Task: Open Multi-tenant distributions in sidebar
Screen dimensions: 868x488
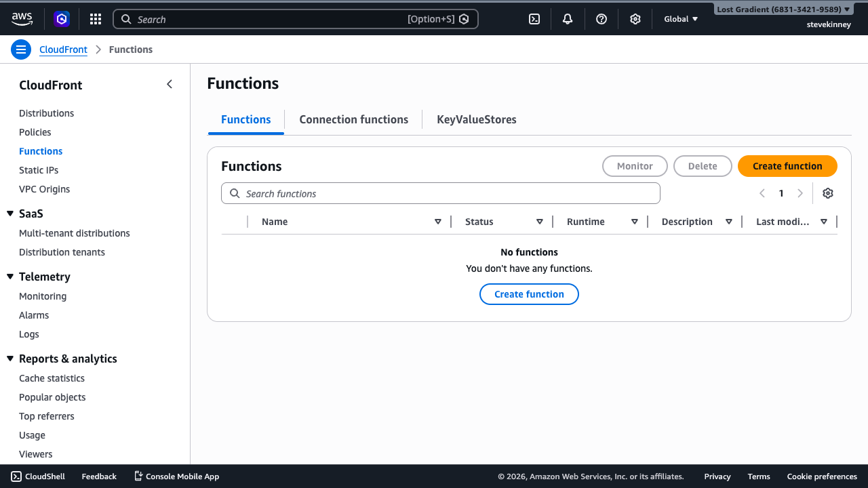Action: (75, 233)
